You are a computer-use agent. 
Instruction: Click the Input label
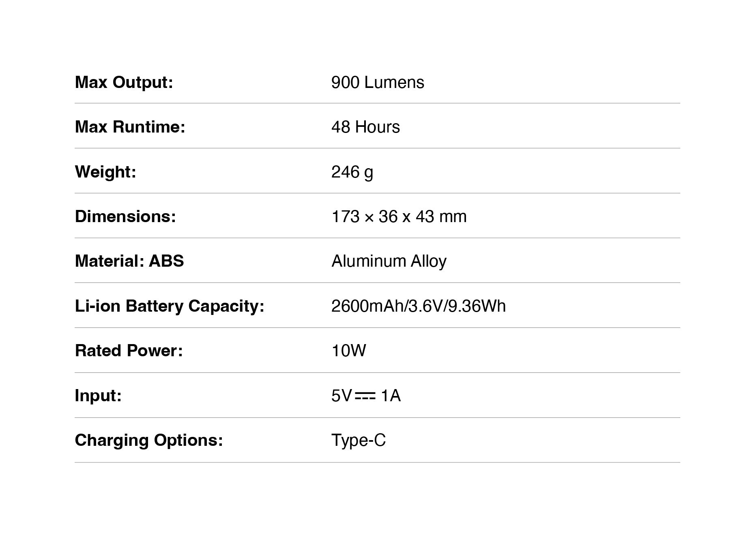pos(98,396)
